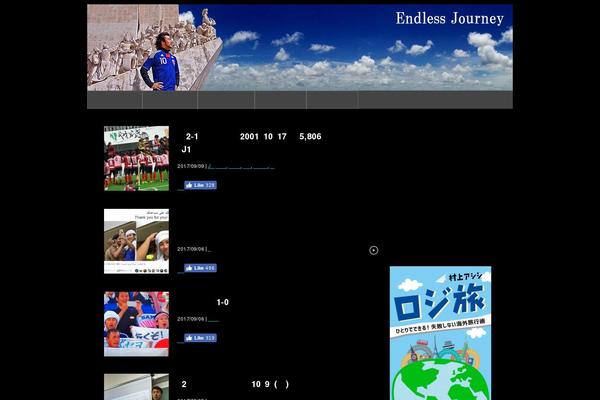Click the J1 text in the first post title

186,150
